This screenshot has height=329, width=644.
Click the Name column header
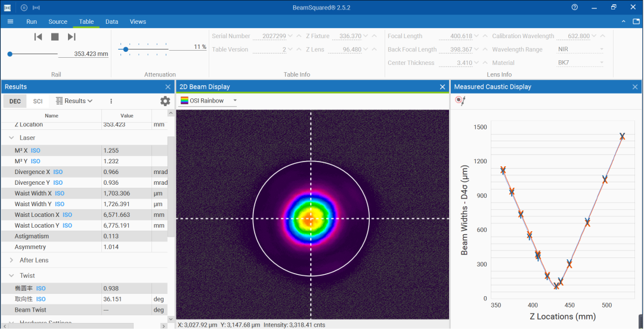coord(51,116)
